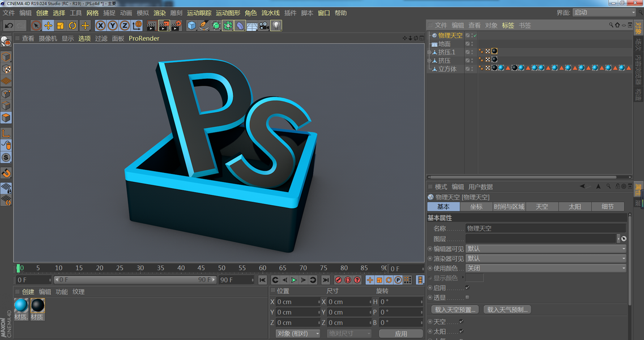644x340 pixels.
Task: Open the 对象 (相对) coordinate dropdown
Action: [298, 333]
